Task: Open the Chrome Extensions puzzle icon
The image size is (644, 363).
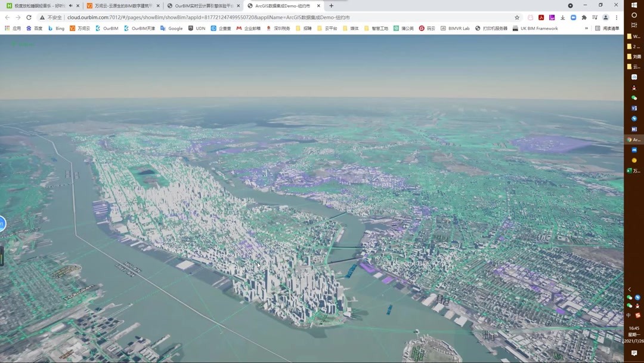Action: pyautogui.click(x=584, y=17)
